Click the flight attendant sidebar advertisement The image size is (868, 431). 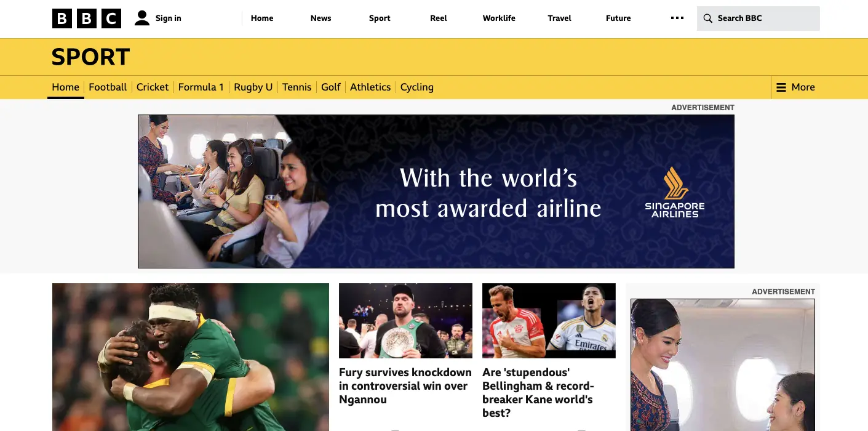point(723,365)
